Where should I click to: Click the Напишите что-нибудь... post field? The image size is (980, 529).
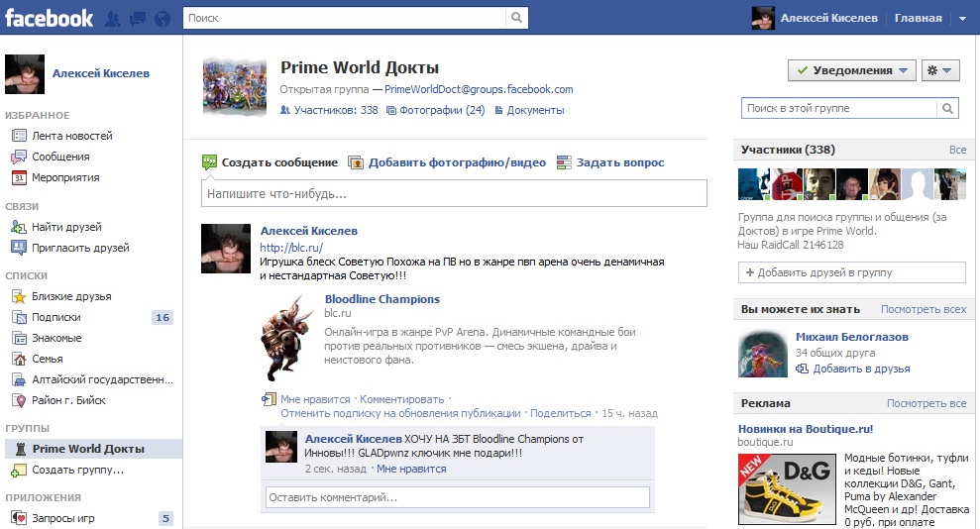455,193
